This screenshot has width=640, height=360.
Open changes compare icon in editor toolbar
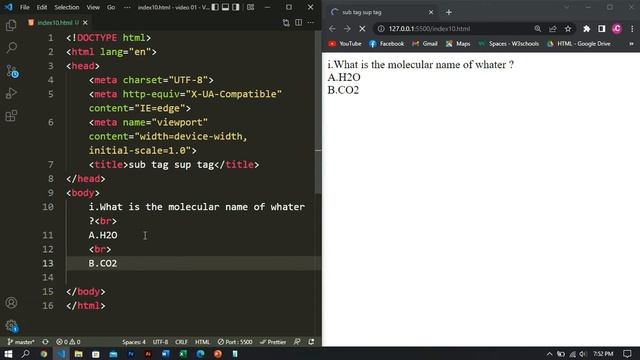coord(286,23)
